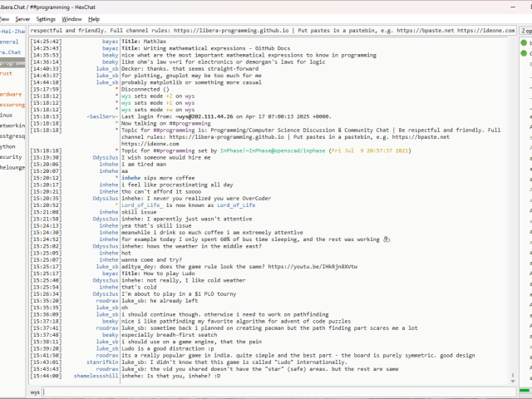532x399 pixels.
Task: Open the Server menu
Action: (x=22, y=18)
